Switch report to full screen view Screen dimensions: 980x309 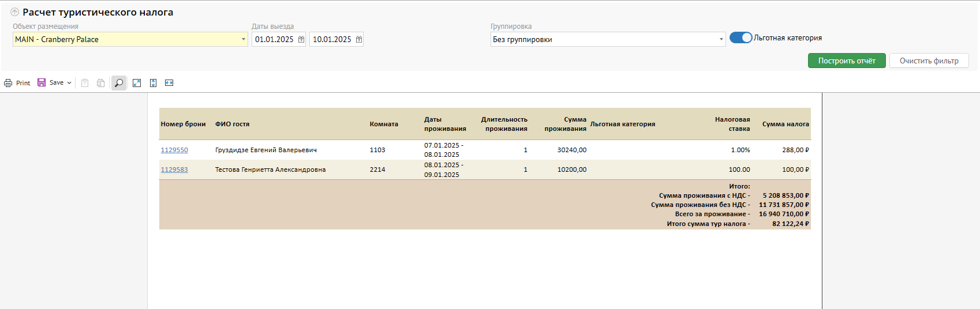137,83
